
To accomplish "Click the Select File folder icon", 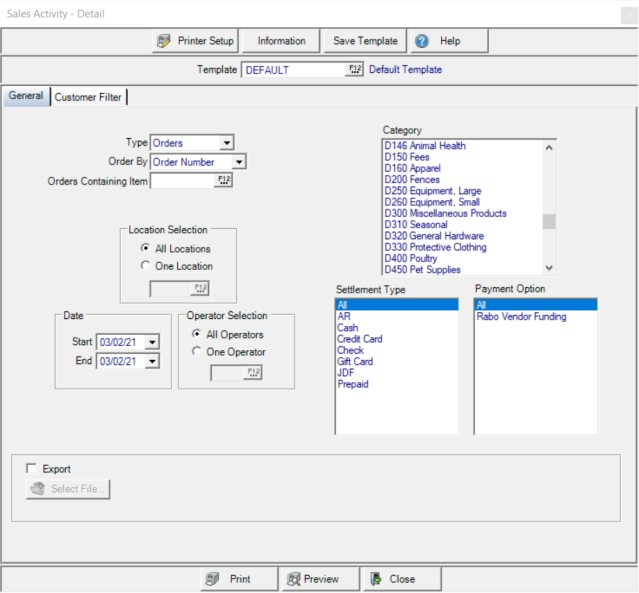I will click(38, 489).
